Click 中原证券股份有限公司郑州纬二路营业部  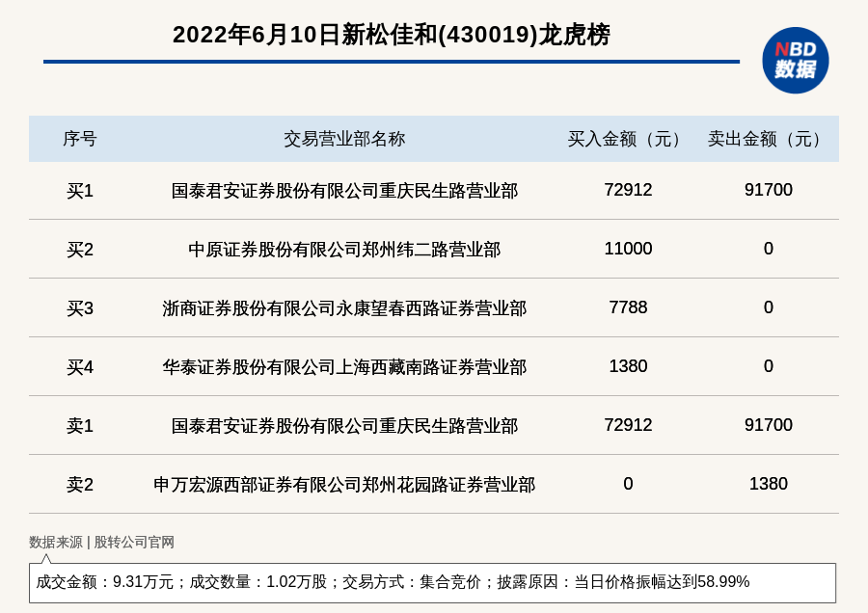pyautogui.click(x=344, y=250)
